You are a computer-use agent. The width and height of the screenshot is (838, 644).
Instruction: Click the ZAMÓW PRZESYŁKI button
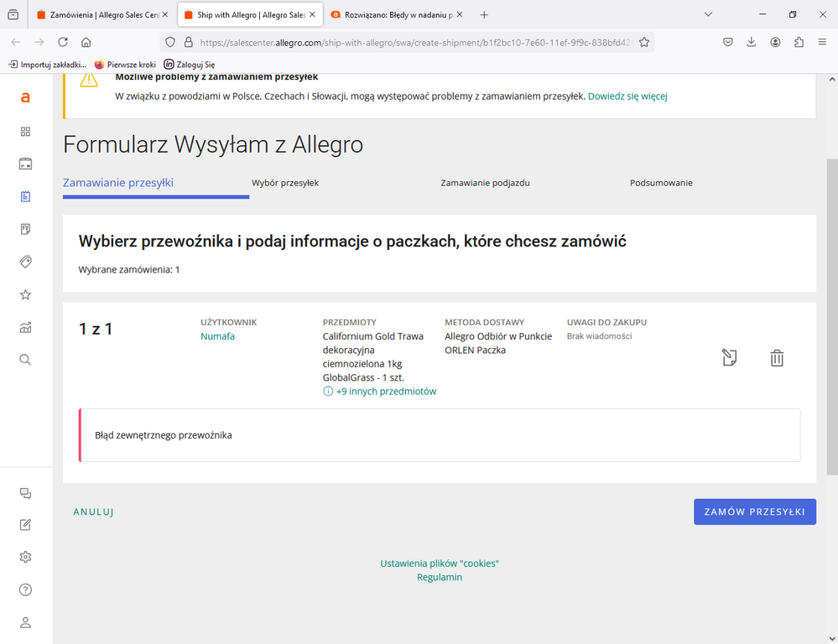tap(755, 512)
